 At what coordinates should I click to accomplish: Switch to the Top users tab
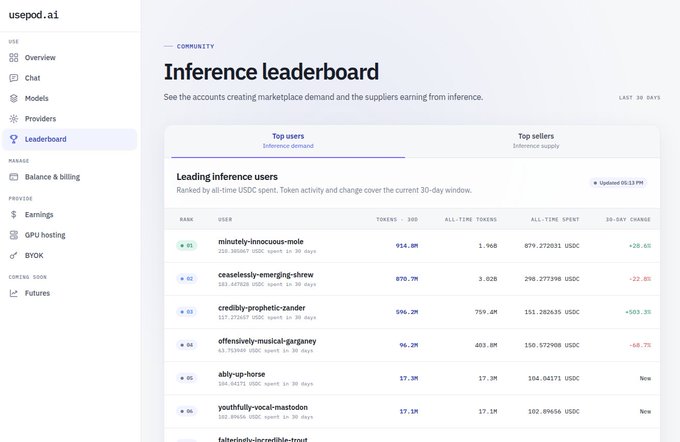pos(288,141)
